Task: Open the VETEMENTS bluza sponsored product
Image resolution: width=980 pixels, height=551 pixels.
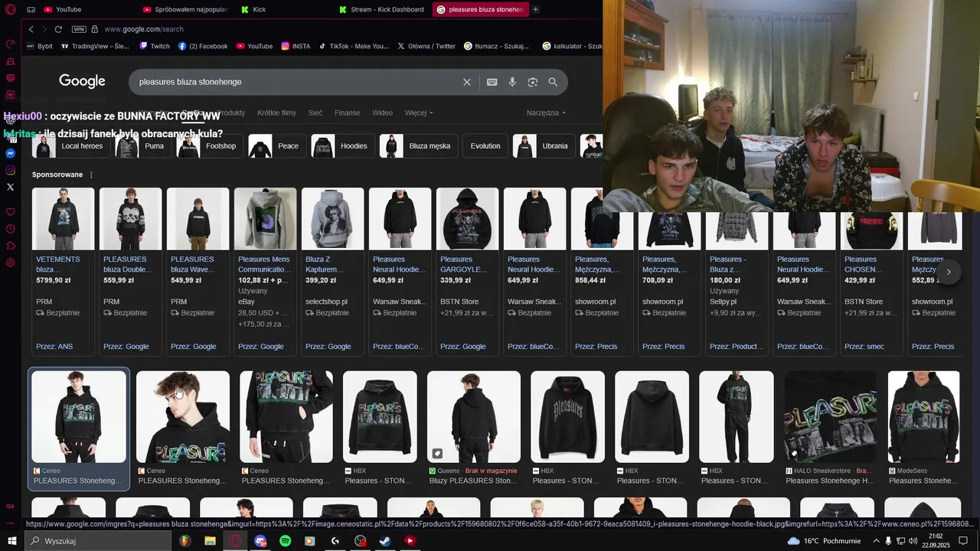Action: pos(63,272)
